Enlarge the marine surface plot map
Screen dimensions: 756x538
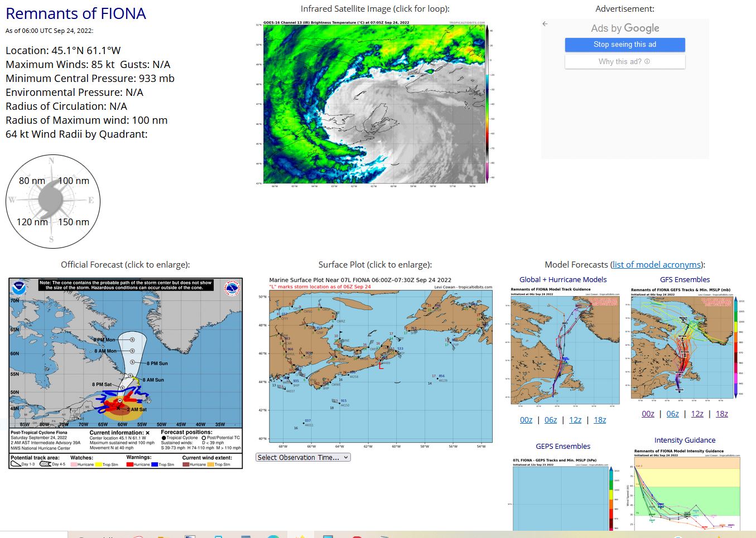click(x=375, y=362)
